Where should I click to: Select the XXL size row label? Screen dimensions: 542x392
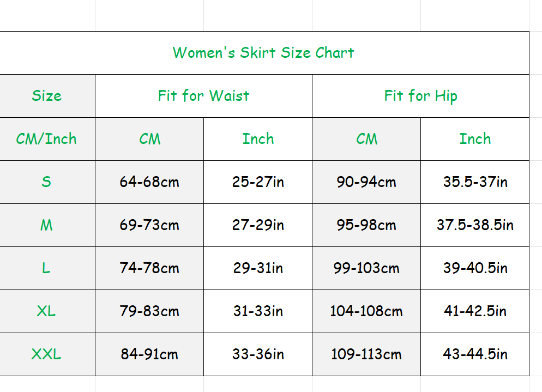point(47,354)
